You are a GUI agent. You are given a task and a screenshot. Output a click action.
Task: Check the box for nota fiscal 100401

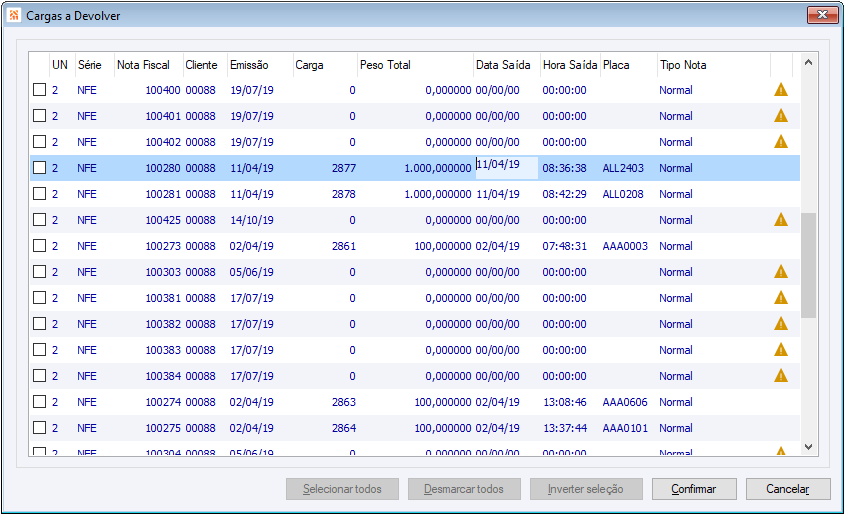pos(39,116)
